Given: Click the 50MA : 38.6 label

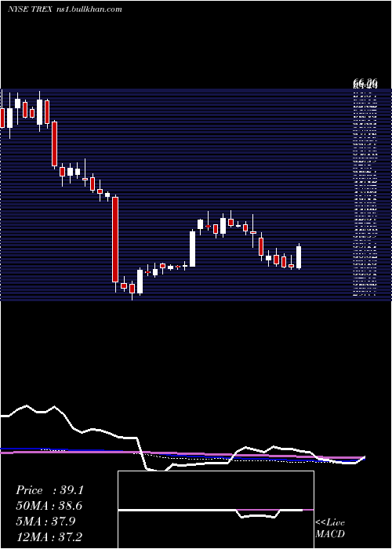Looking at the screenshot, I should point(49,506).
